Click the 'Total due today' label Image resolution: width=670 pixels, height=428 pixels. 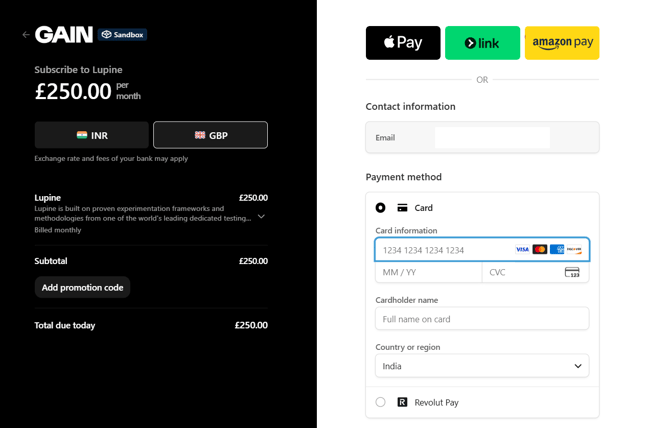65,325
